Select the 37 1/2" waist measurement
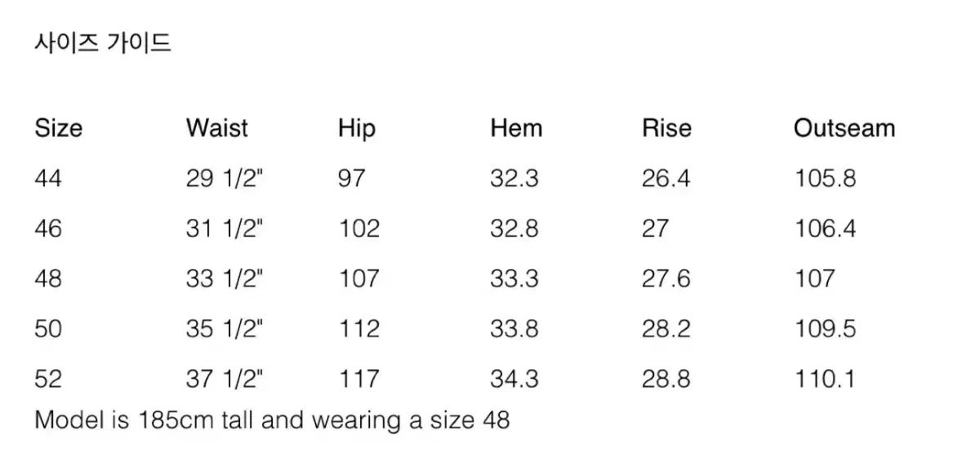Screen dimensions: 980x462 [x=225, y=379]
